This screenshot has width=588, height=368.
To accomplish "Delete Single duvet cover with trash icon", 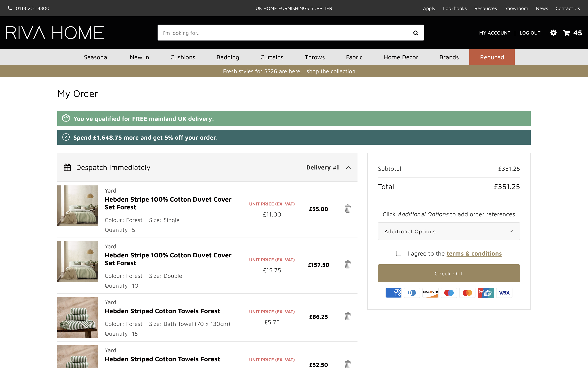I will (x=347, y=209).
